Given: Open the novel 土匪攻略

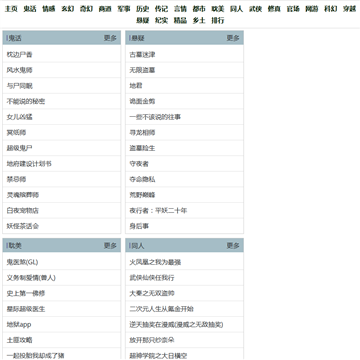Looking at the screenshot, I should 20,340.
